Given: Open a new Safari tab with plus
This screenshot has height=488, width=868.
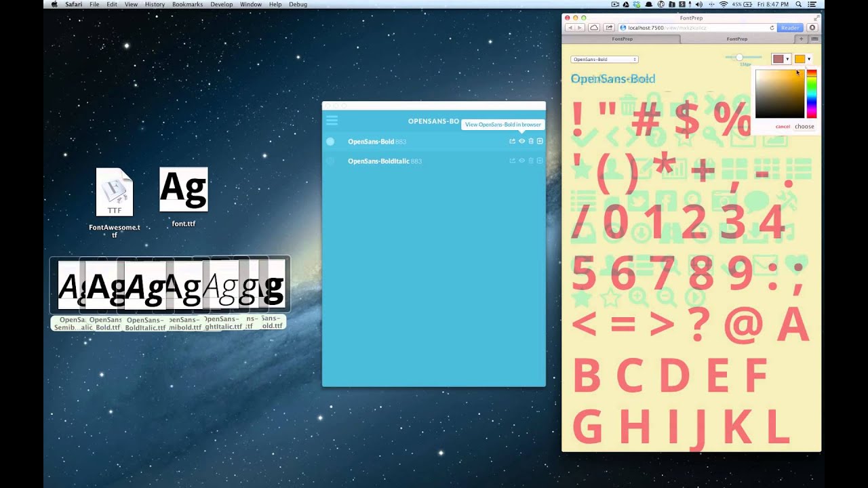Looking at the screenshot, I should [x=802, y=39].
